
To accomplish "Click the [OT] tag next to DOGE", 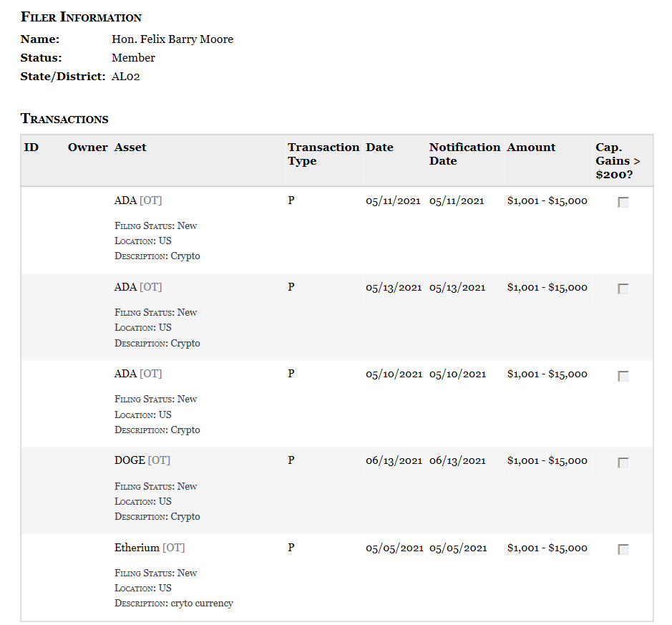I will point(159,460).
